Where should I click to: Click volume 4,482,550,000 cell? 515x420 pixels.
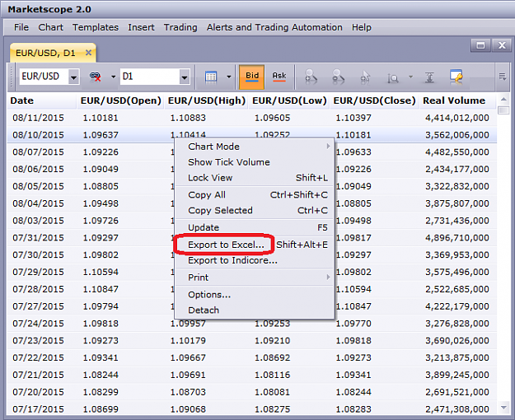(456, 152)
